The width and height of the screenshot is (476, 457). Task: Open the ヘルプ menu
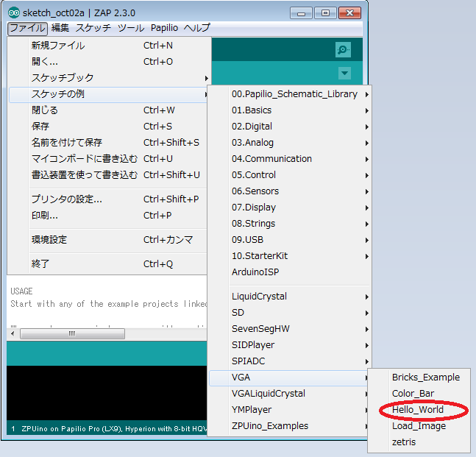[x=196, y=28]
